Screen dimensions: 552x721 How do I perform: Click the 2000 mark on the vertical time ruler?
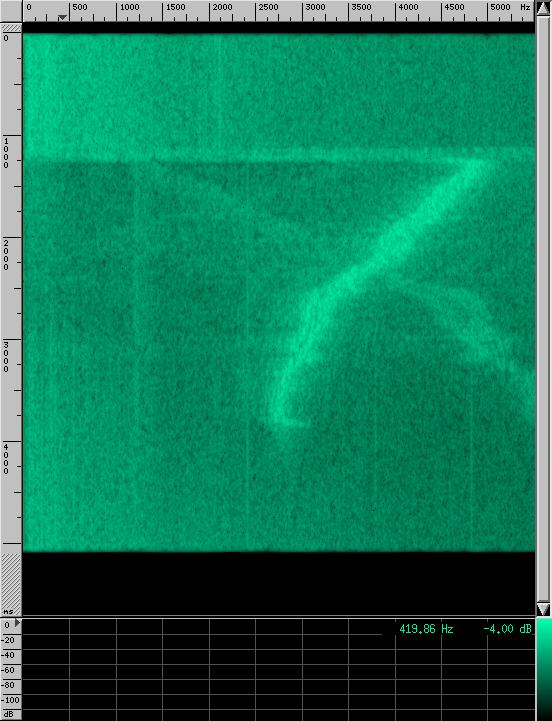pos(6,255)
